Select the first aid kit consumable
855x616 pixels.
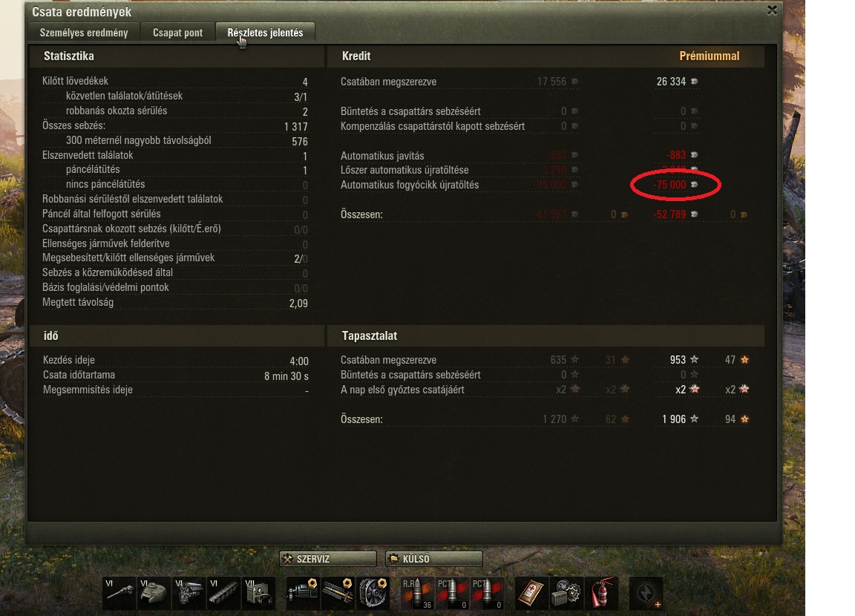pyautogui.click(x=531, y=593)
